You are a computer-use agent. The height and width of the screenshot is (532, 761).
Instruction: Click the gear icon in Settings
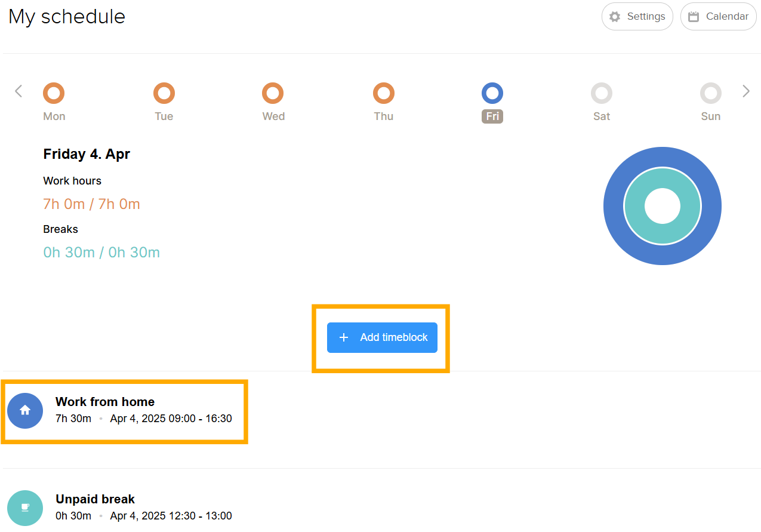coord(615,17)
